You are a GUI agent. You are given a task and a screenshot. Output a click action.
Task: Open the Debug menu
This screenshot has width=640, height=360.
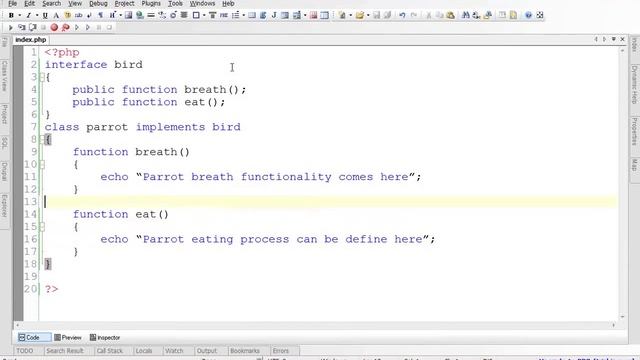click(98, 4)
